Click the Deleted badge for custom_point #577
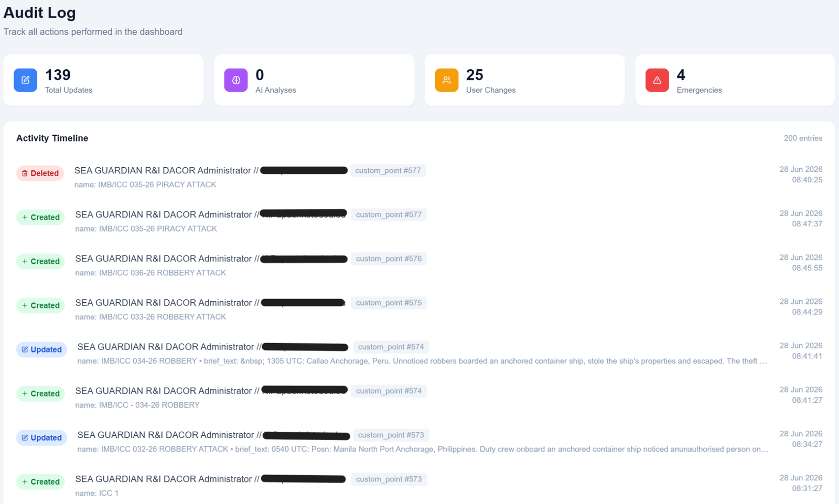 [x=40, y=173]
